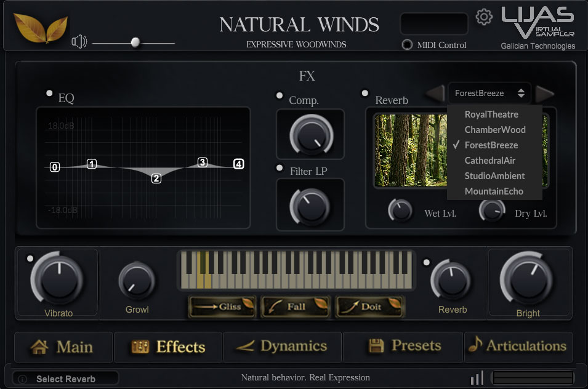Switch to the Presets tab
The width and height of the screenshot is (588, 389).
click(403, 347)
